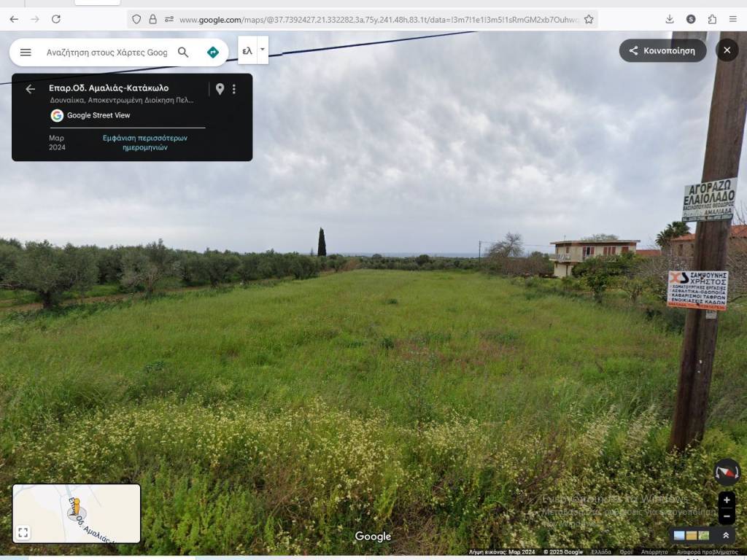Click the Απόρρητο footer link
The image size is (747, 560).
tap(654, 552)
